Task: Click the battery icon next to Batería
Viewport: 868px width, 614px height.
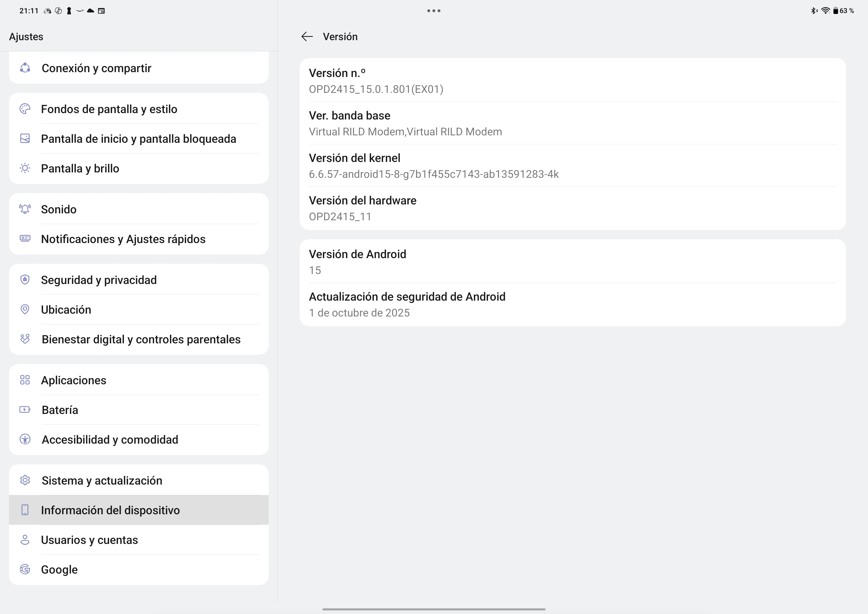Action: (x=25, y=409)
